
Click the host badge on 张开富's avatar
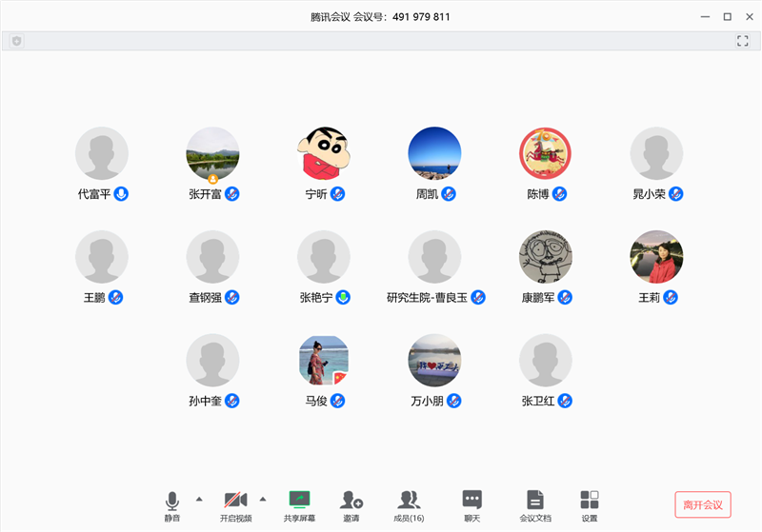coord(212,179)
